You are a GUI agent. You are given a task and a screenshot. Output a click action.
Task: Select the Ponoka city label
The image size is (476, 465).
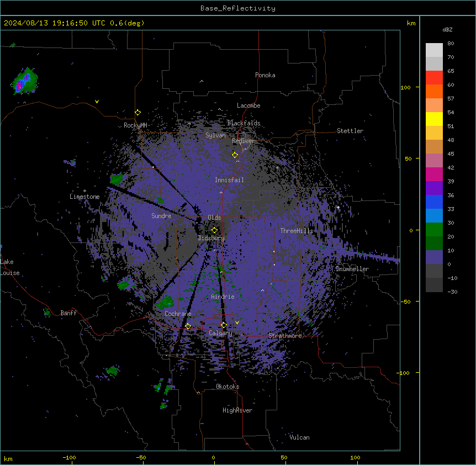265,75
